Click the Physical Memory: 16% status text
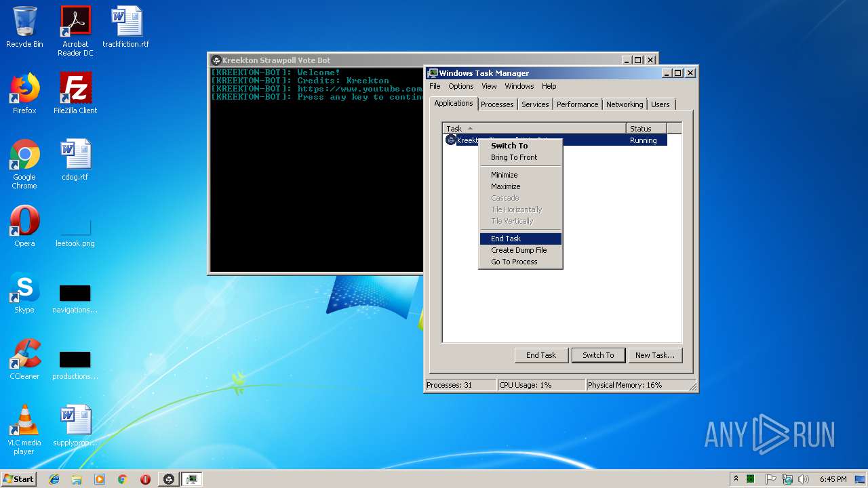This screenshot has height=488, width=868. pyautogui.click(x=625, y=385)
